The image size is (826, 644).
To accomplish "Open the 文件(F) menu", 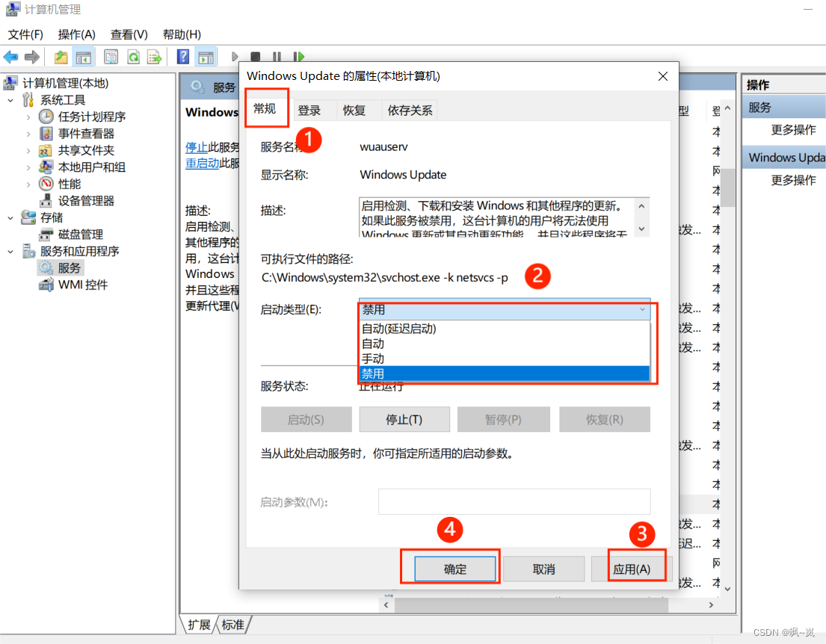I will point(25,35).
